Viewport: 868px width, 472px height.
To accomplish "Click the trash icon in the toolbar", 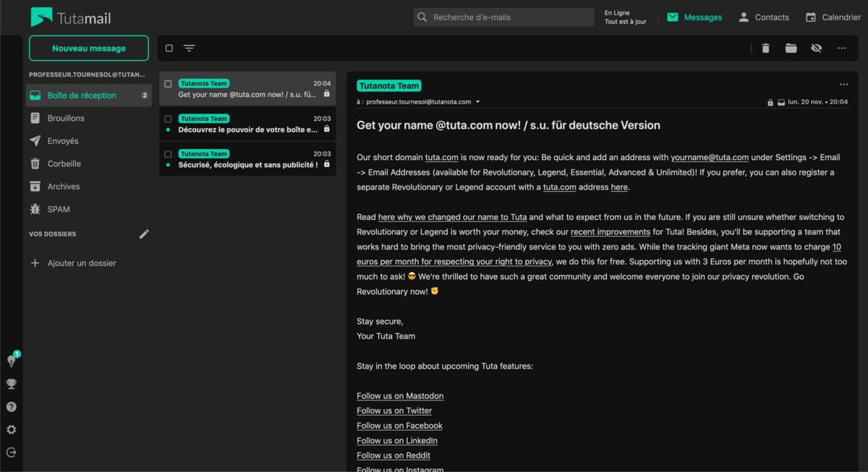I will pyautogui.click(x=765, y=49).
